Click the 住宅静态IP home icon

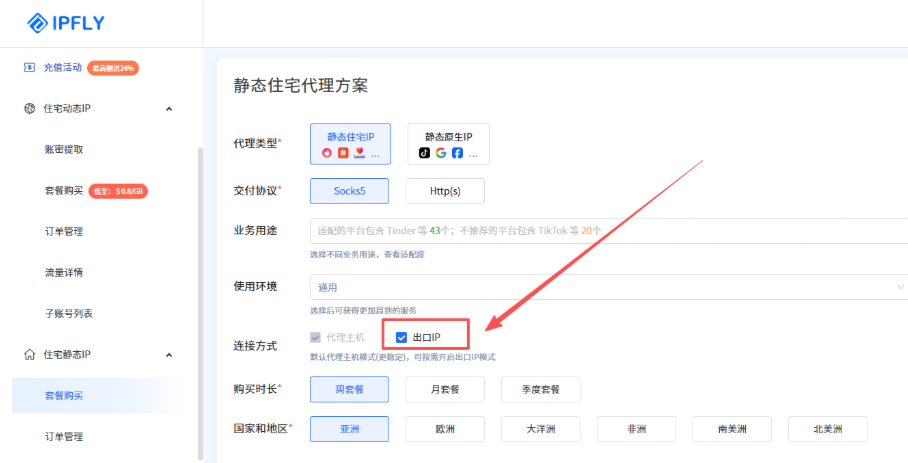click(x=30, y=354)
